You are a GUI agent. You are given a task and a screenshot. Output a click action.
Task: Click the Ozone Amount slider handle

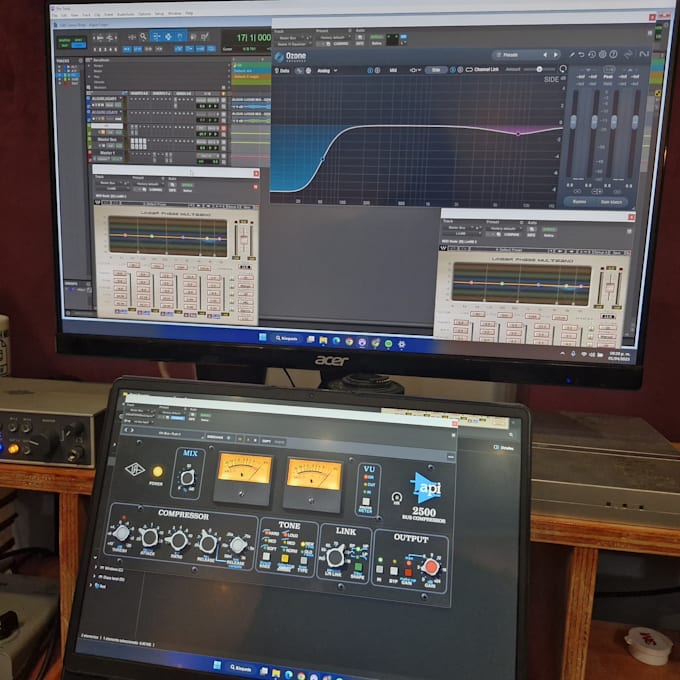[x=539, y=69]
